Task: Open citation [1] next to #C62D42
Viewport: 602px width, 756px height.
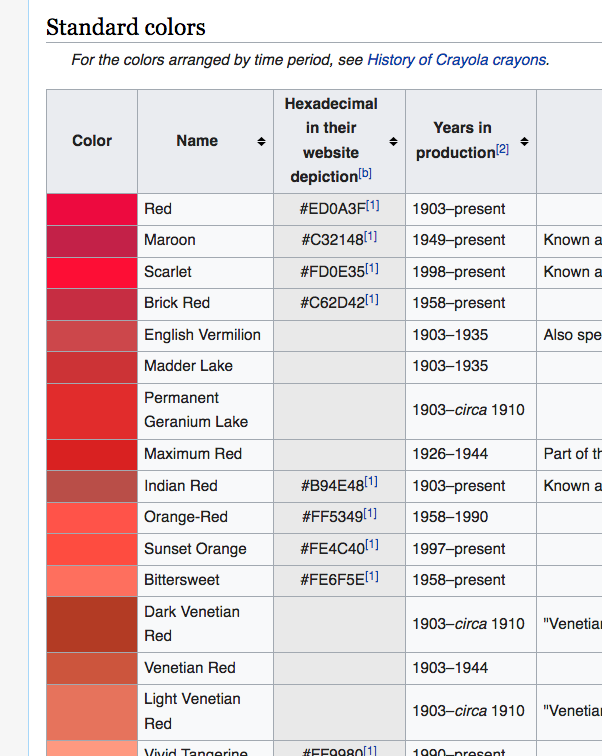Action: tap(371, 300)
